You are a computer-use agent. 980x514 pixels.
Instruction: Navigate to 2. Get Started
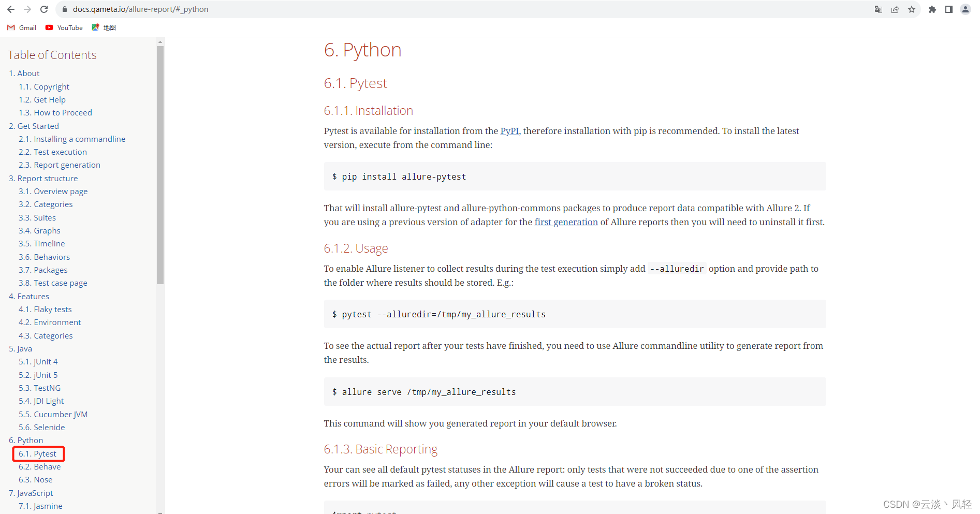[34, 126]
